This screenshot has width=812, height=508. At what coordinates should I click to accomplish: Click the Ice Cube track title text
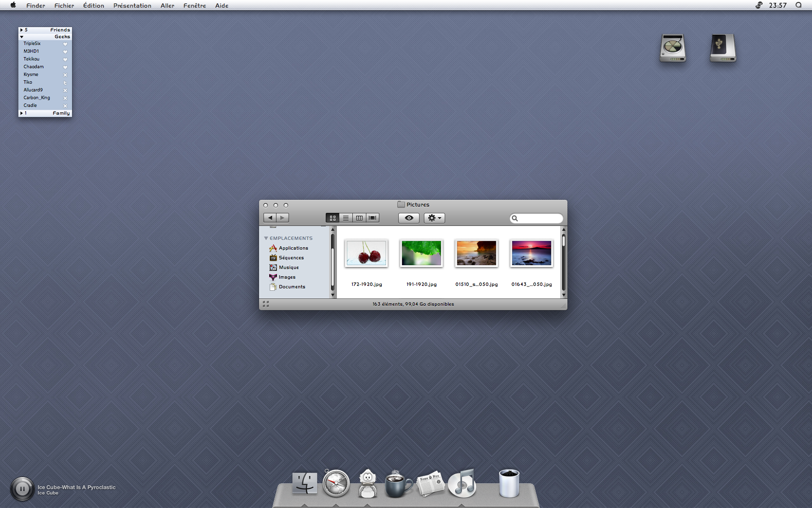tap(77, 487)
